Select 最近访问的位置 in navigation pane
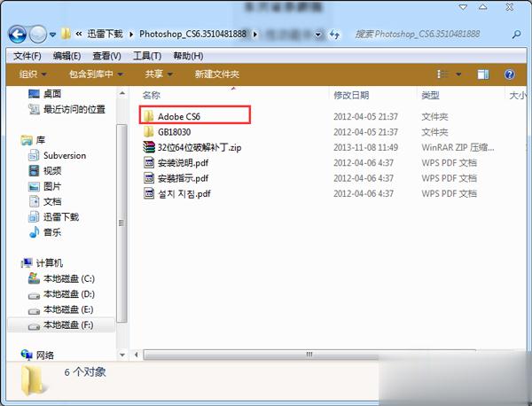This screenshot has width=532, height=406. coord(74,109)
